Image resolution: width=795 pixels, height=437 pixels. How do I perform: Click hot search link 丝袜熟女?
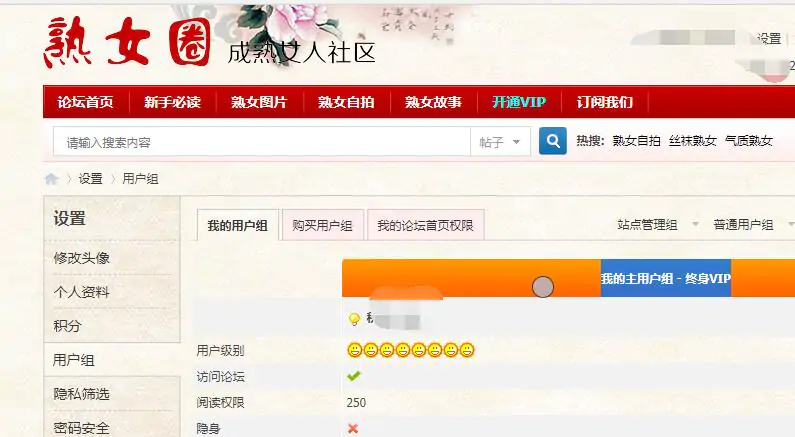click(693, 140)
